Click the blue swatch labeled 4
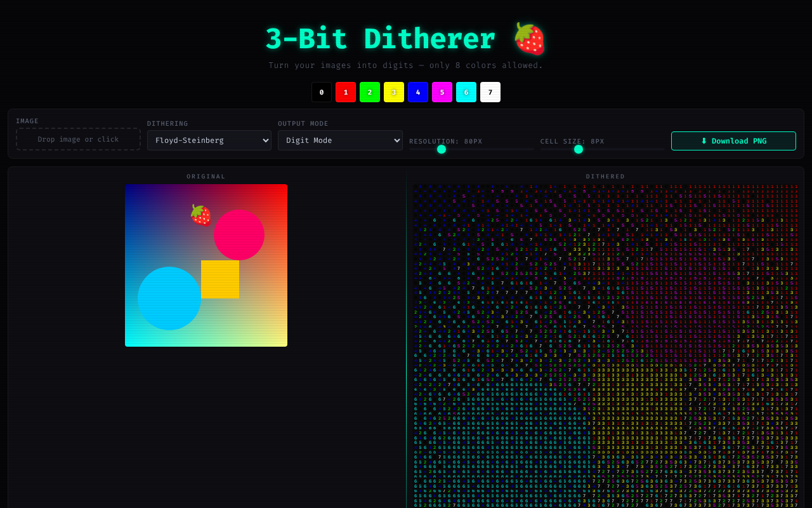Image resolution: width=812 pixels, height=508 pixels. 418,92
